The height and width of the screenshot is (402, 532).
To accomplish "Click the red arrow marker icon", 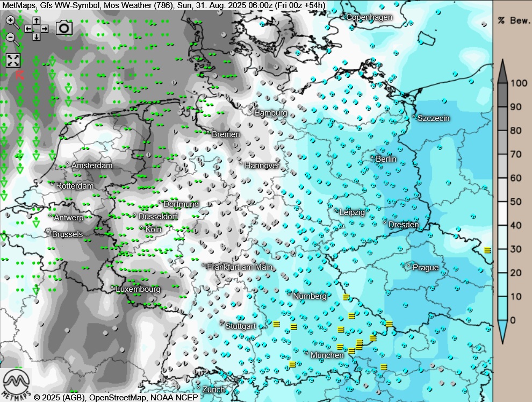I will click(x=20, y=74).
